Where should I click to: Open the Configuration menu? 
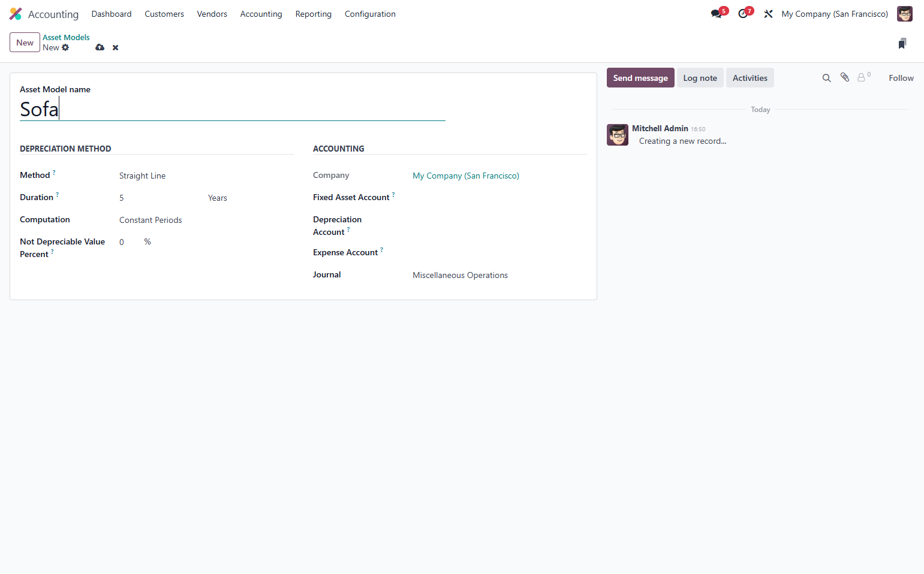pos(370,14)
